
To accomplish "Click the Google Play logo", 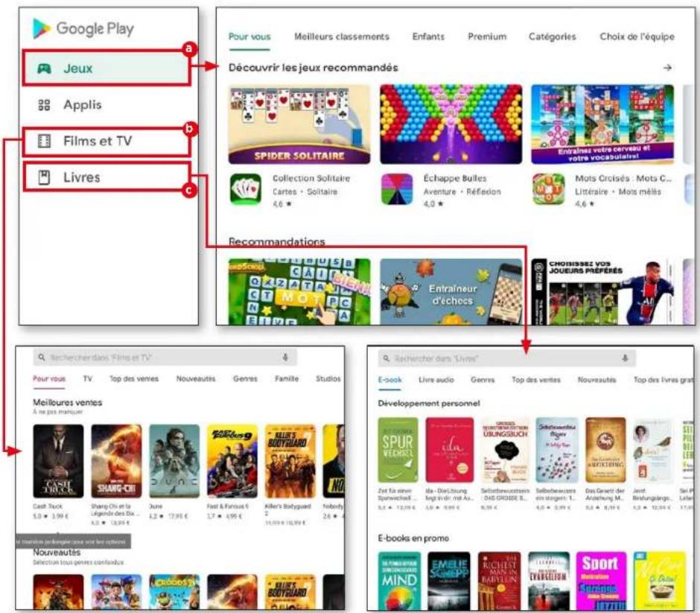I will click(x=83, y=28).
